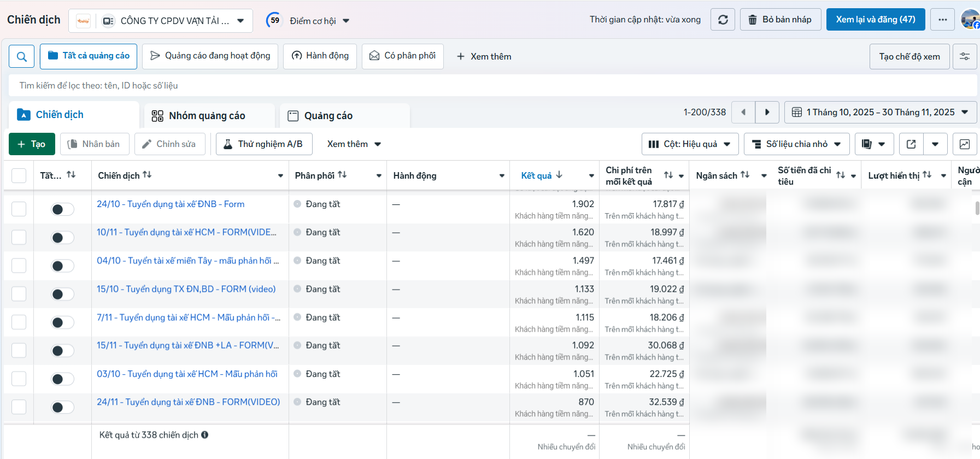The width and height of the screenshot is (980, 459).
Task: Toggle on 15/11 ĐNB +LA campaign
Action: [x=62, y=351]
